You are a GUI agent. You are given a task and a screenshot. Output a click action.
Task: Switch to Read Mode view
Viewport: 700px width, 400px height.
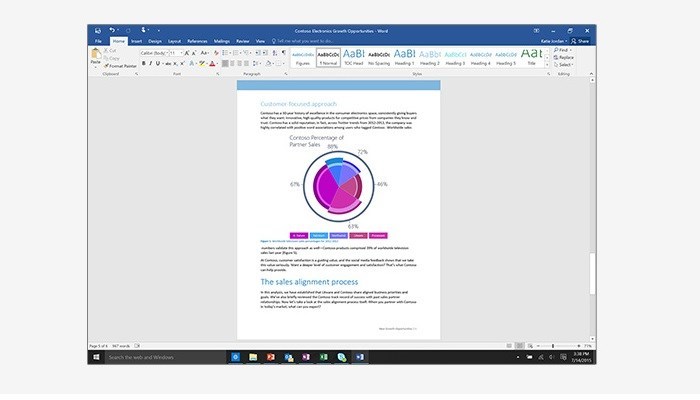pyautogui.click(x=509, y=346)
